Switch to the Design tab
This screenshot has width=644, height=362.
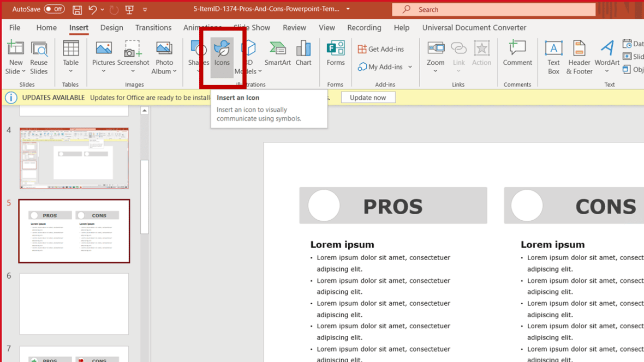point(111,27)
